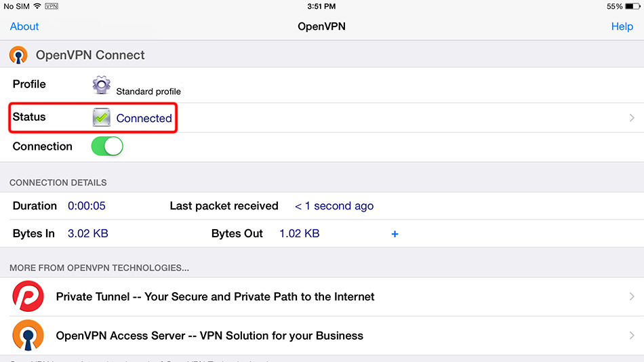644x362 pixels.
Task: Tap the Bytes In 3.02 KB value
Action: pos(88,234)
